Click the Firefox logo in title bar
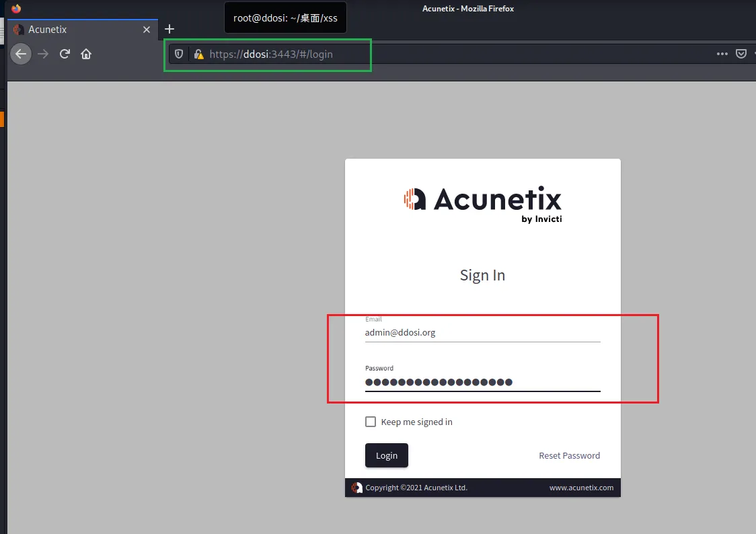This screenshot has height=534, width=756. click(x=16, y=8)
